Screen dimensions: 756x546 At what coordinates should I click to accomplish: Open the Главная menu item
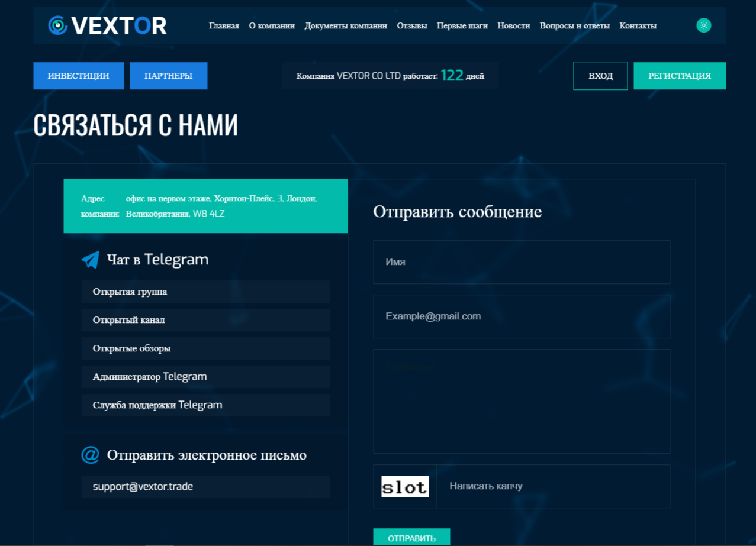pos(224,25)
